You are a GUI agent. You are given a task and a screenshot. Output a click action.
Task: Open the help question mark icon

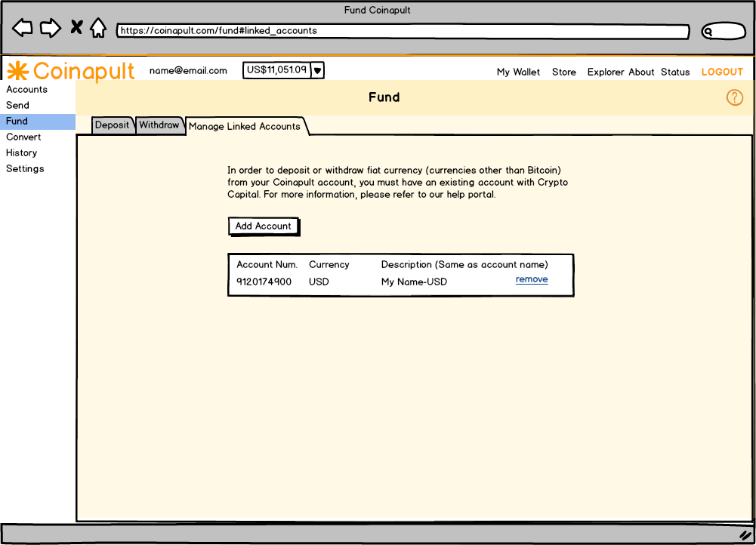(x=734, y=97)
